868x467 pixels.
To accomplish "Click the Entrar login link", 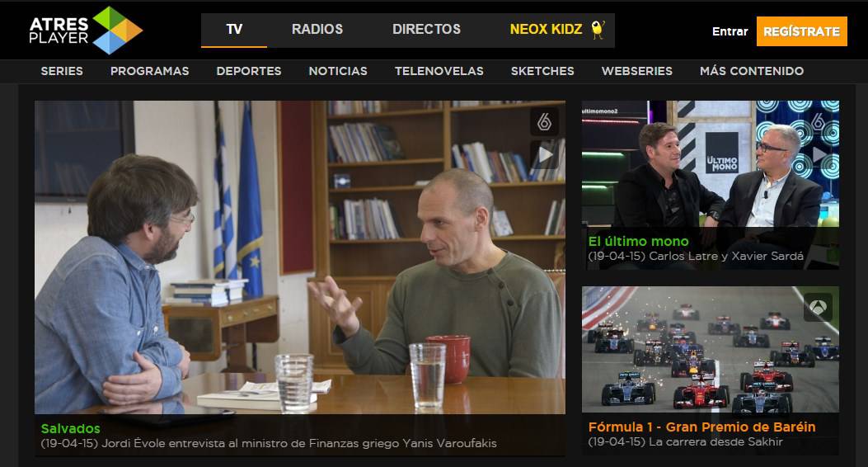I will click(x=730, y=31).
